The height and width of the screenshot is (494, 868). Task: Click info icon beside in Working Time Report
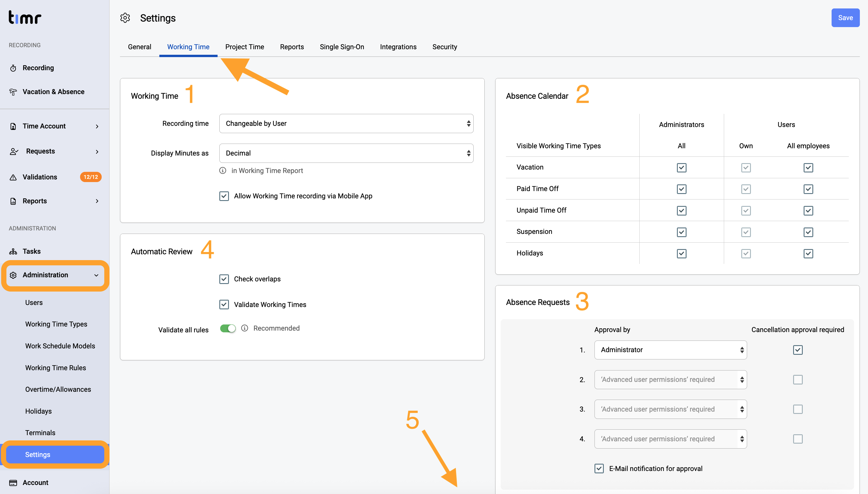(223, 171)
